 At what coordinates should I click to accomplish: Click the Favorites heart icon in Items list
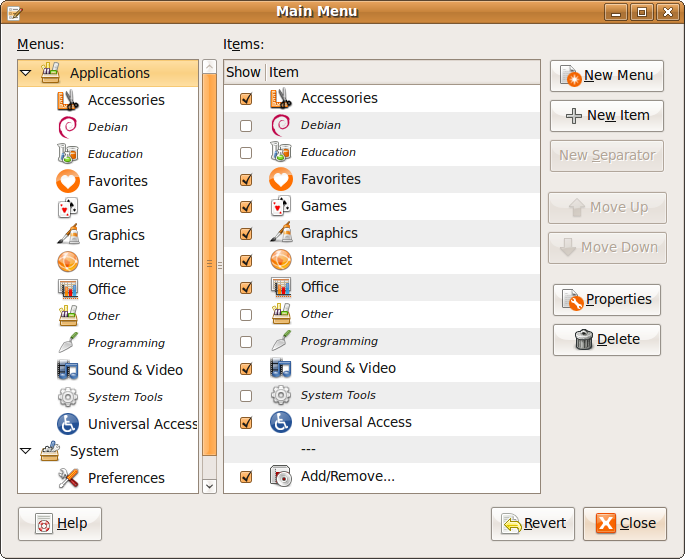point(281,179)
